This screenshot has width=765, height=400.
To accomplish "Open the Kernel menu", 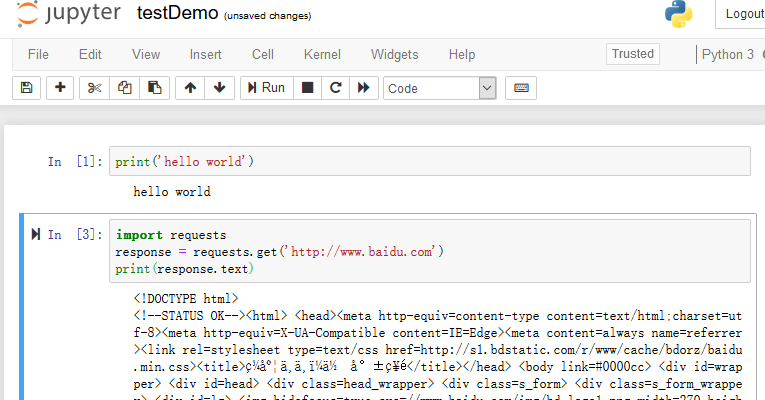I will (x=322, y=54).
